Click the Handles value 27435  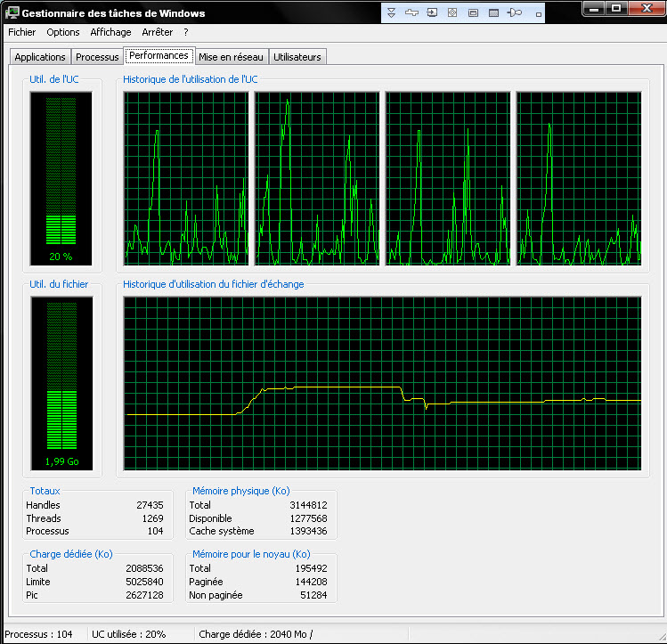point(150,505)
